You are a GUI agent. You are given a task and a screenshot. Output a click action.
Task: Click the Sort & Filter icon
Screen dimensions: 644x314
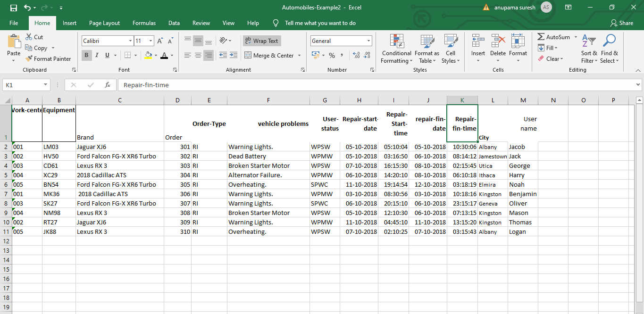(x=588, y=41)
